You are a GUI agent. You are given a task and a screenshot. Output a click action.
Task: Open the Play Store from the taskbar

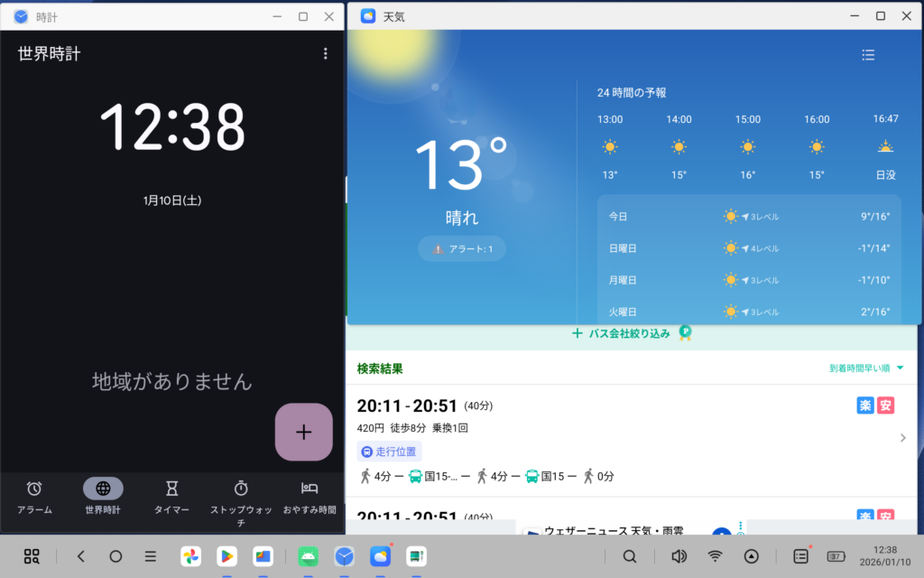pyautogui.click(x=226, y=556)
